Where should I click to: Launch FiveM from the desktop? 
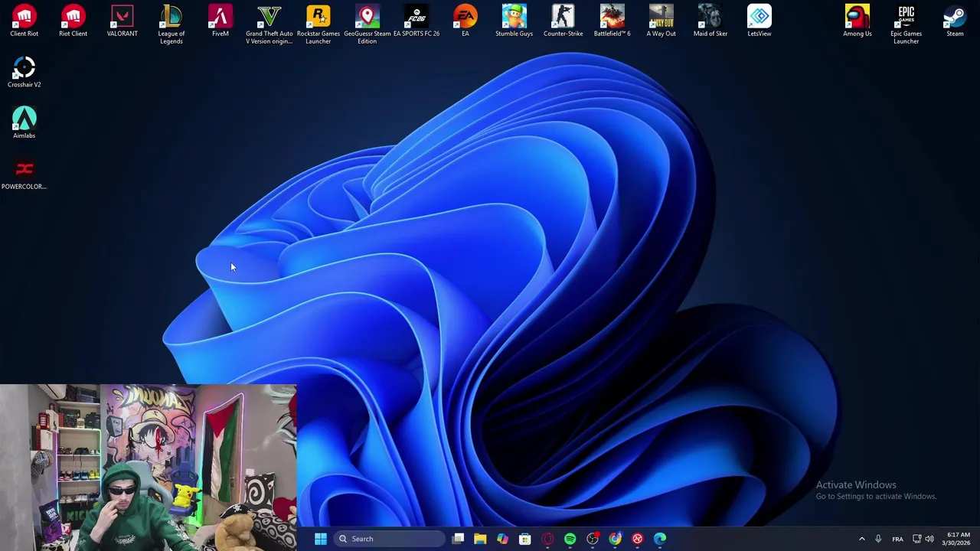220,21
